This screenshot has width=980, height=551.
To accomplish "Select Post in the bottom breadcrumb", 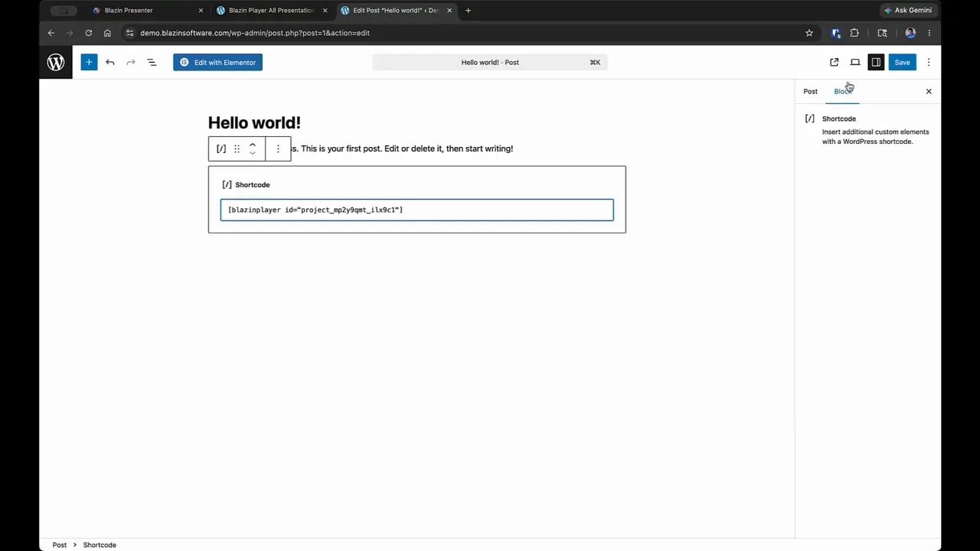I will [59, 545].
